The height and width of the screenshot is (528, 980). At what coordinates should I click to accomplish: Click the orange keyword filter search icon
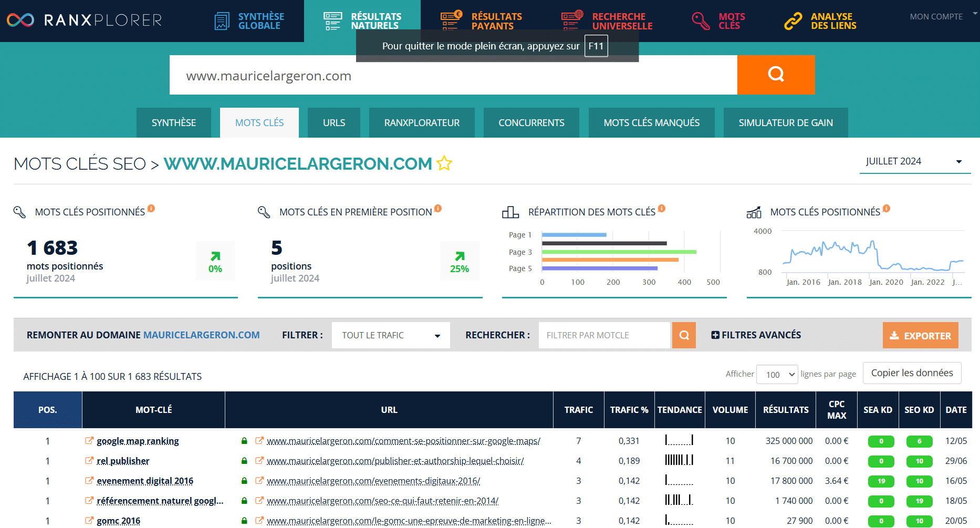pyautogui.click(x=684, y=335)
